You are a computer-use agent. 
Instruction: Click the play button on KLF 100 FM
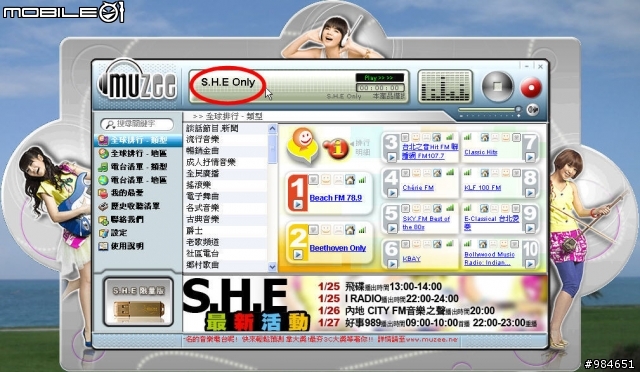(x=530, y=193)
